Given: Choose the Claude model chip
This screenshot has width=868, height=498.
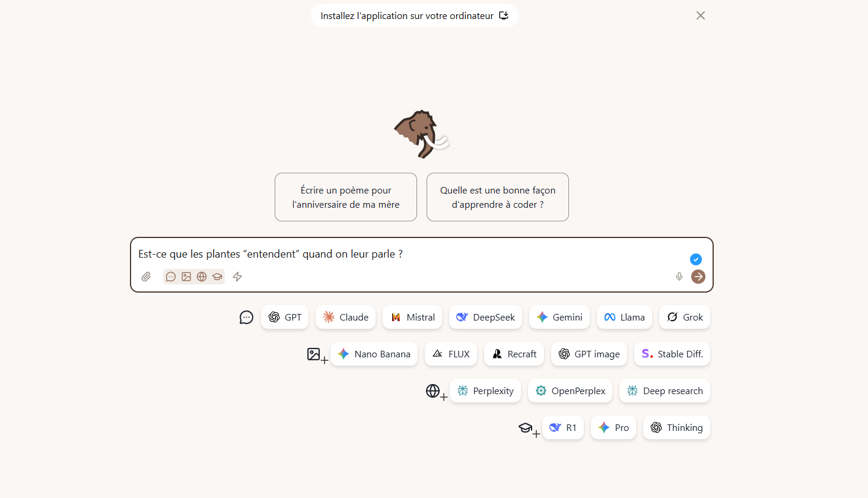Looking at the screenshot, I should click(x=345, y=317).
